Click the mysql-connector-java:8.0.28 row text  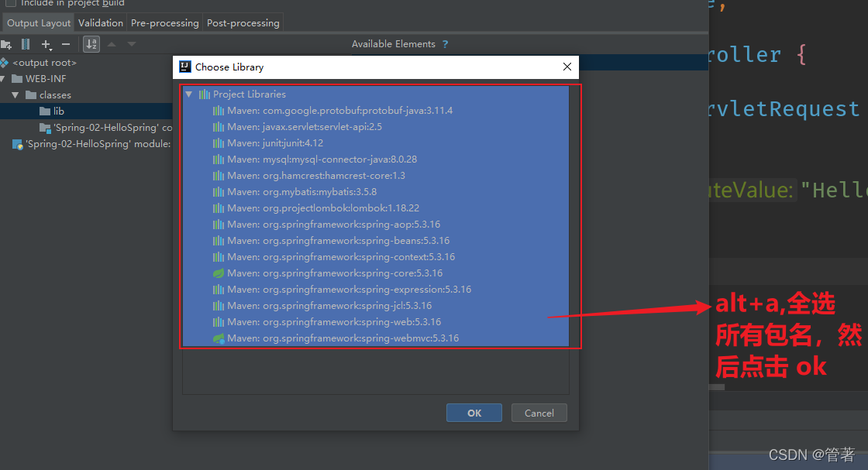[322, 160]
